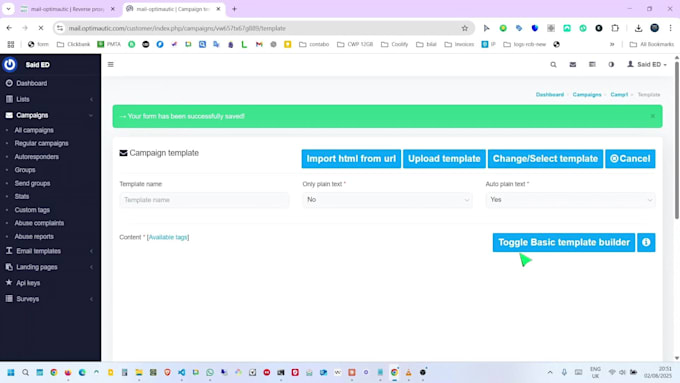Open Custom tags in sidebar
Screen dimensions: 680x383
pos(32,210)
